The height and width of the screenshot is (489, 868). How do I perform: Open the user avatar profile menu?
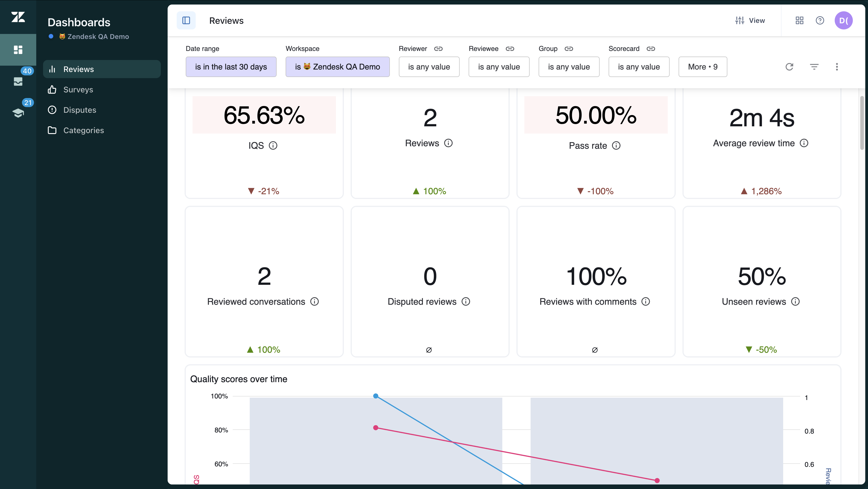click(x=843, y=21)
